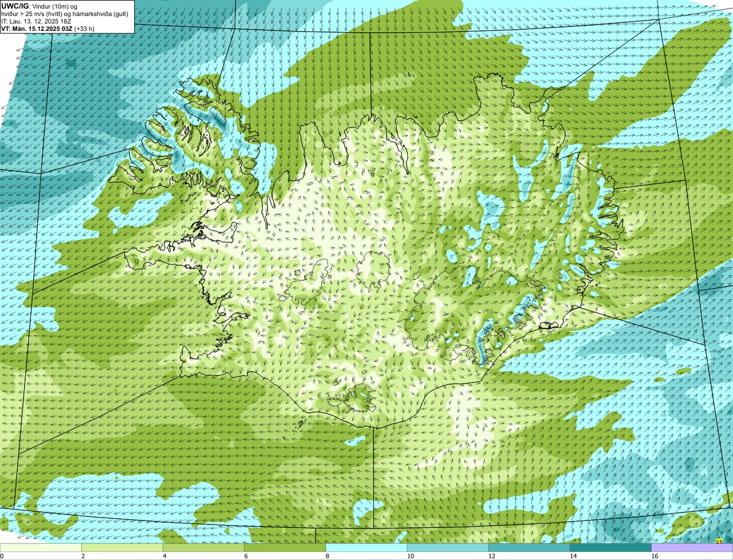
Task: Pick the 4–6 m/s legend swatch
Action: pos(204,548)
